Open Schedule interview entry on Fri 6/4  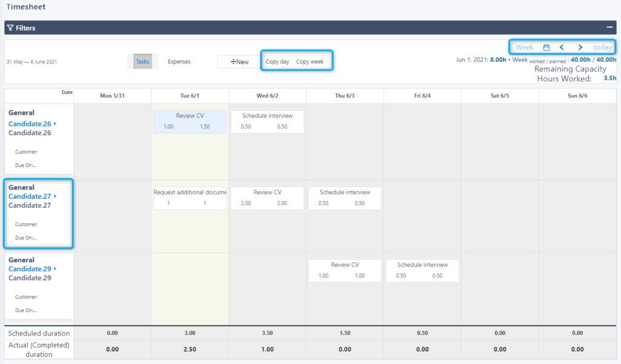coord(422,271)
